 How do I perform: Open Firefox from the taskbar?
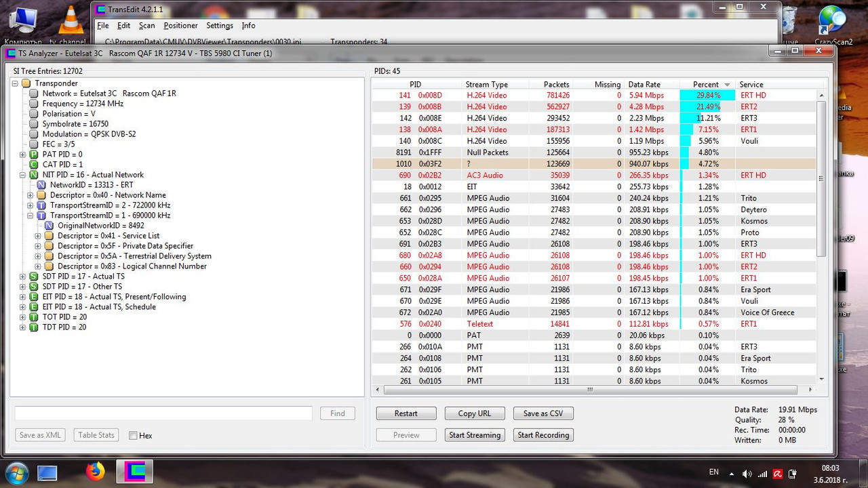(x=95, y=471)
